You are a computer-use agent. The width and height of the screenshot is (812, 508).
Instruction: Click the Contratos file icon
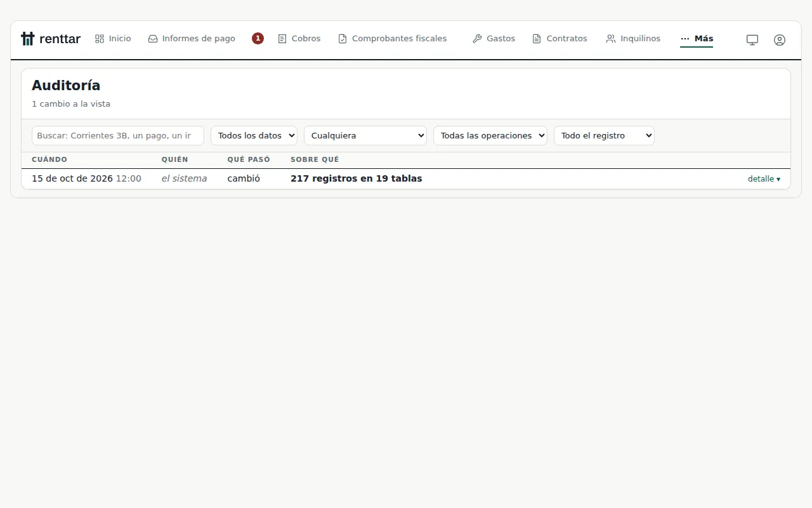click(x=537, y=39)
